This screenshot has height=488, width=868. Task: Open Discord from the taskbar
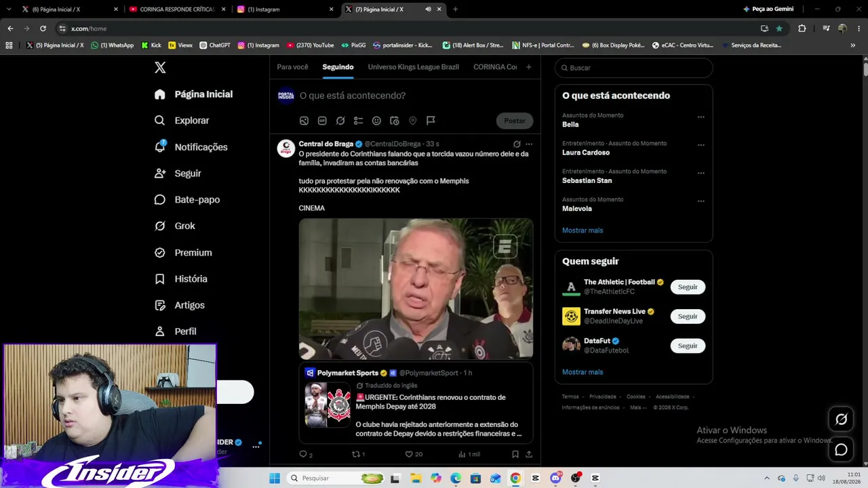556,479
